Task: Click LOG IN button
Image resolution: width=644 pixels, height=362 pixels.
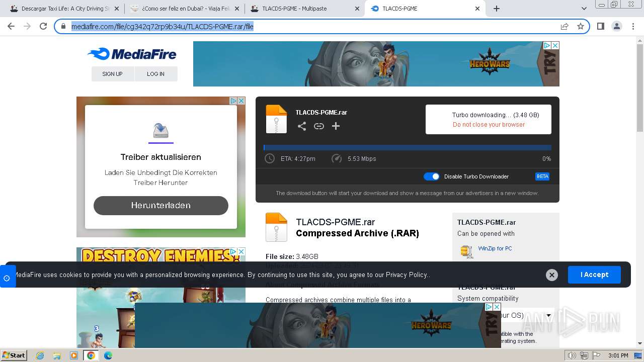Action: pyautogui.click(x=155, y=74)
